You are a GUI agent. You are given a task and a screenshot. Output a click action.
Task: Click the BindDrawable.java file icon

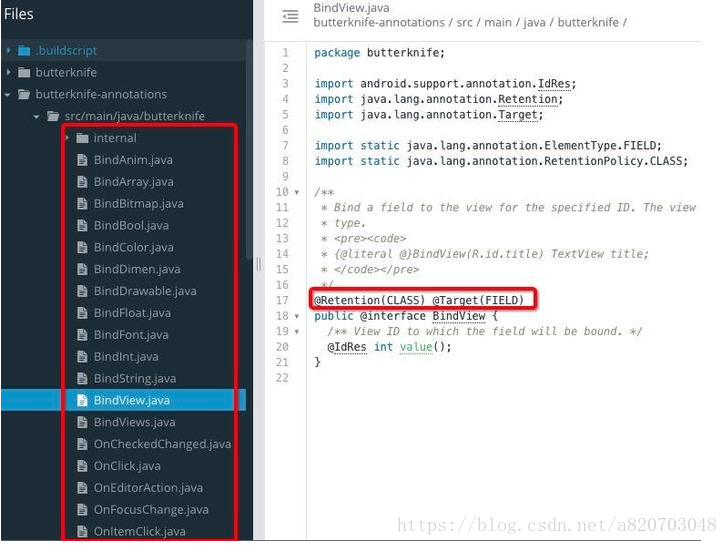(x=82, y=291)
